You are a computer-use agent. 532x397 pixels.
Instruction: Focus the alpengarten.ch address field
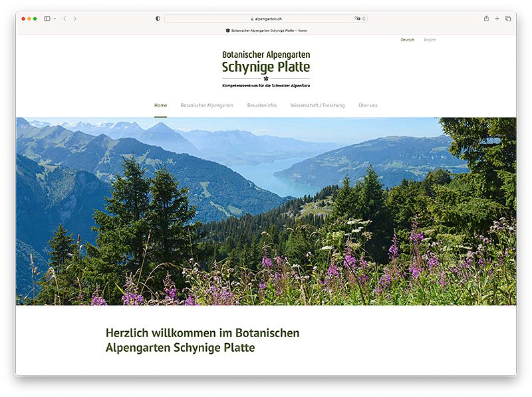tap(266, 19)
